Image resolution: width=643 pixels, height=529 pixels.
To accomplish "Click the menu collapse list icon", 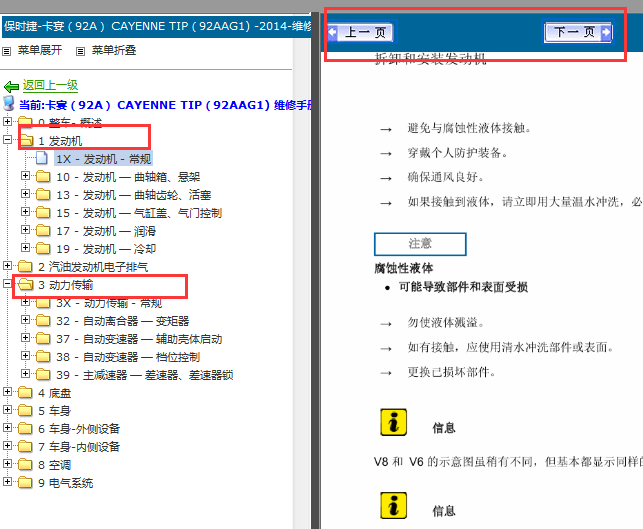I will point(80,51).
